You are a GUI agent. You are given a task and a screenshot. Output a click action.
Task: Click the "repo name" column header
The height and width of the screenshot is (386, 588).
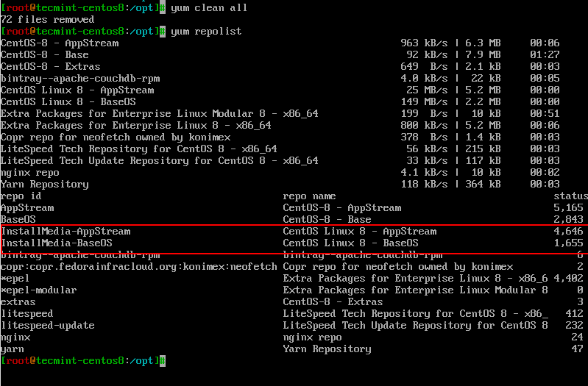pyautogui.click(x=309, y=196)
